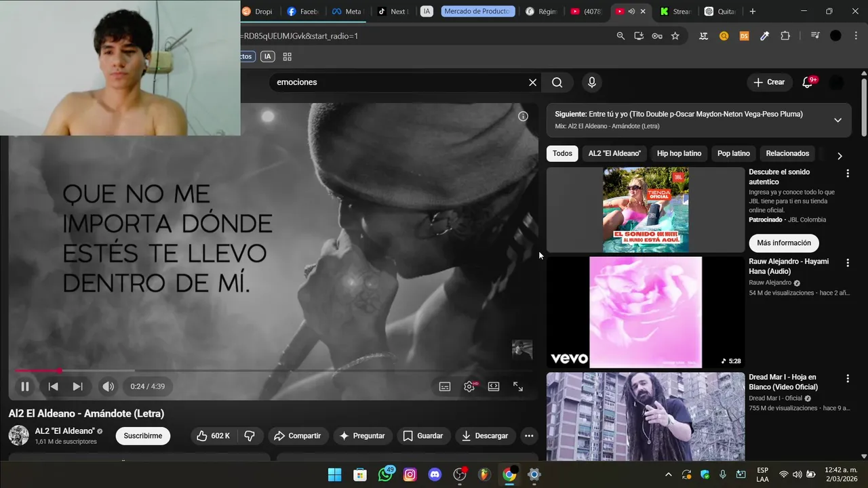Open Discord from the taskbar
Viewport: 868px width, 488px height.
tap(435, 474)
